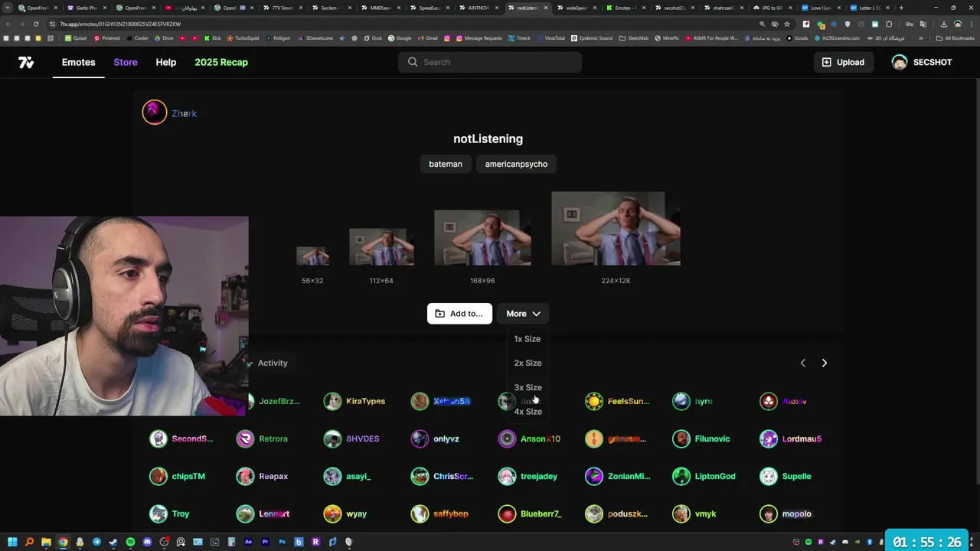Click the 168×96 emote preview
Screen dimensions: 980x551
(x=482, y=237)
